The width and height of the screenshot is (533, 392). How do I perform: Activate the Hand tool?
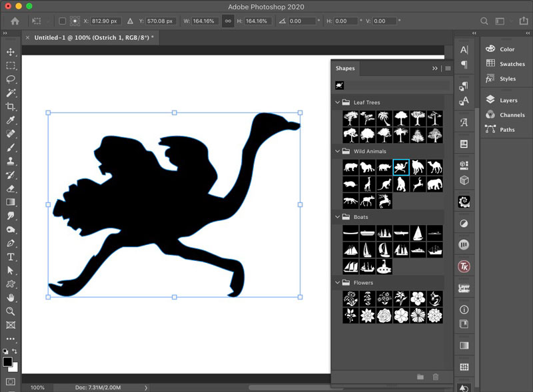(11, 297)
